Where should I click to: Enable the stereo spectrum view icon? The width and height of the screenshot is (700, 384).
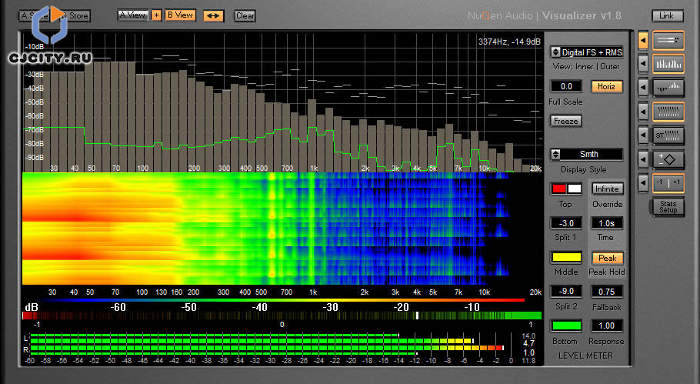pos(668,88)
